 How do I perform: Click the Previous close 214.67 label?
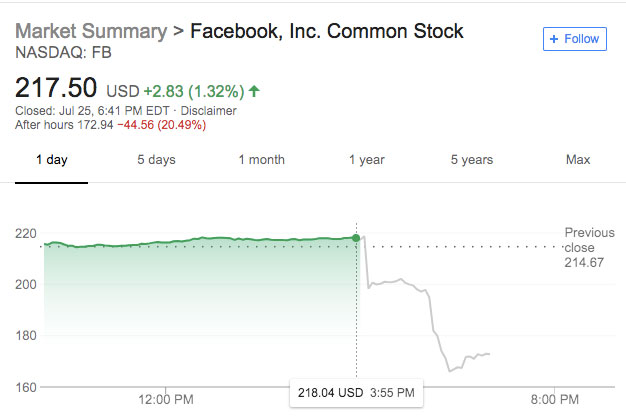click(589, 246)
